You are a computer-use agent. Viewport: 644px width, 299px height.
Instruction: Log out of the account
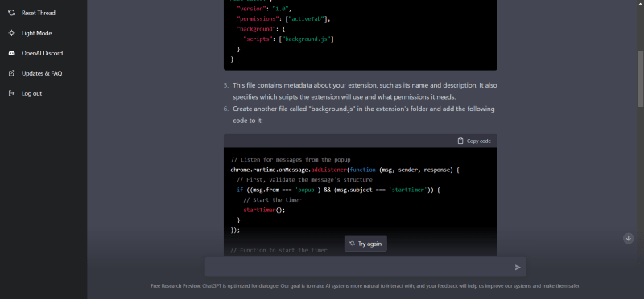pyautogui.click(x=31, y=93)
